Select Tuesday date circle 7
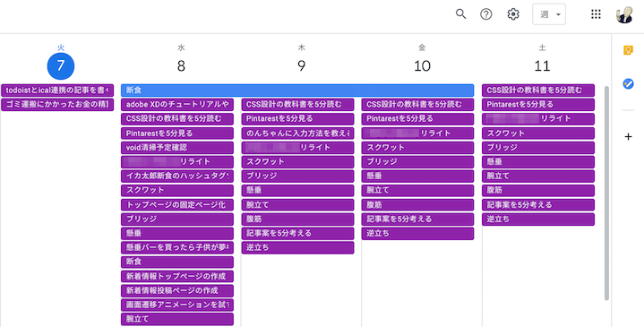 click(x=61, y=65)
